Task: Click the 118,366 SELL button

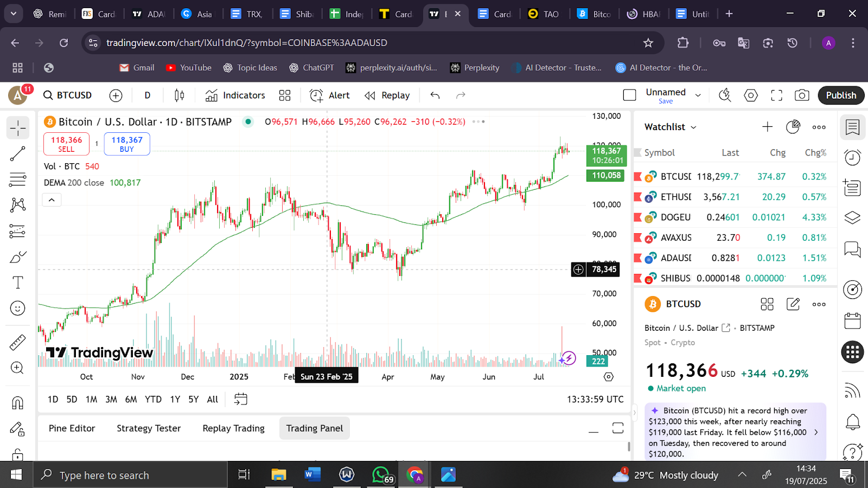Action: (66, 144)
